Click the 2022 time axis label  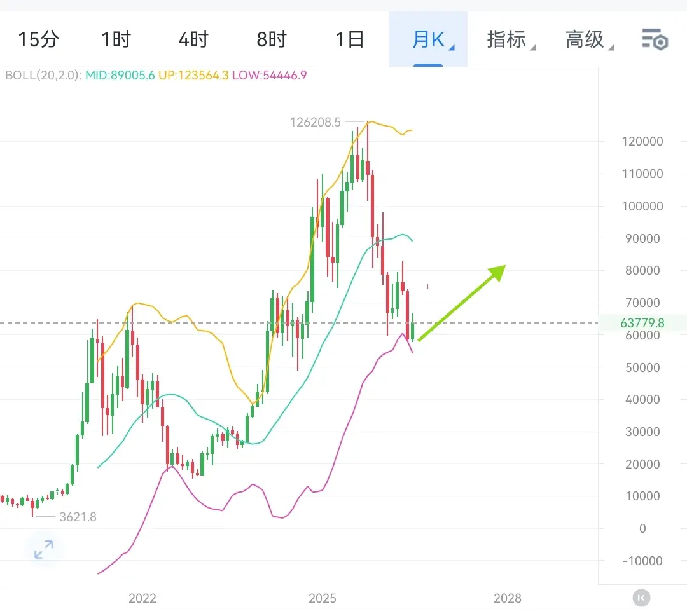click(x=142, y=598)
